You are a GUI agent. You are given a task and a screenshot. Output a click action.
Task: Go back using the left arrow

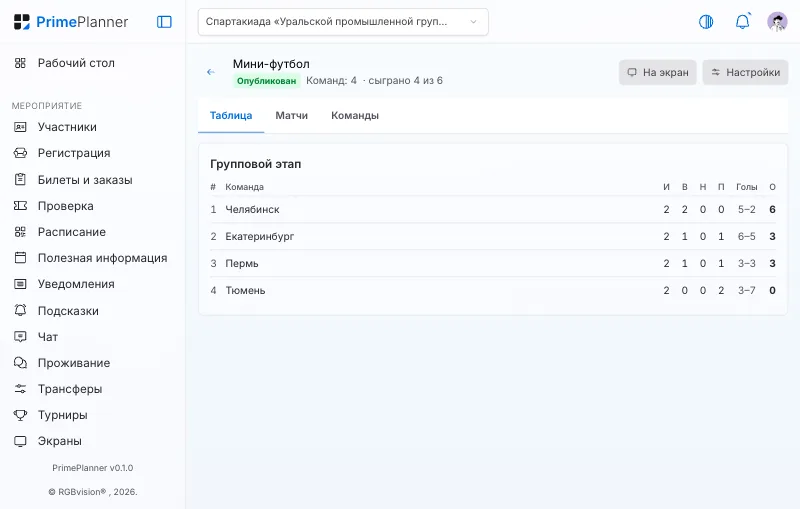click(x=211, y=72)
